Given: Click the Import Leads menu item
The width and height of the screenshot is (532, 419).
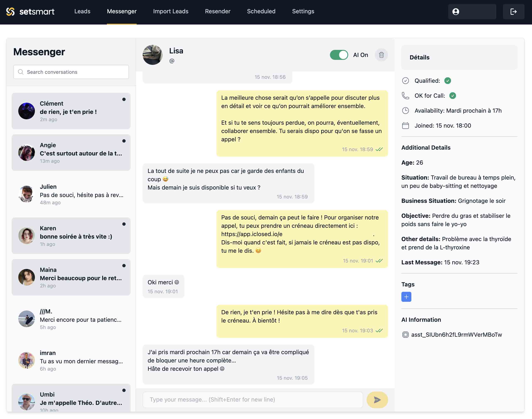Looking at the screenshot, I should 170,11.
